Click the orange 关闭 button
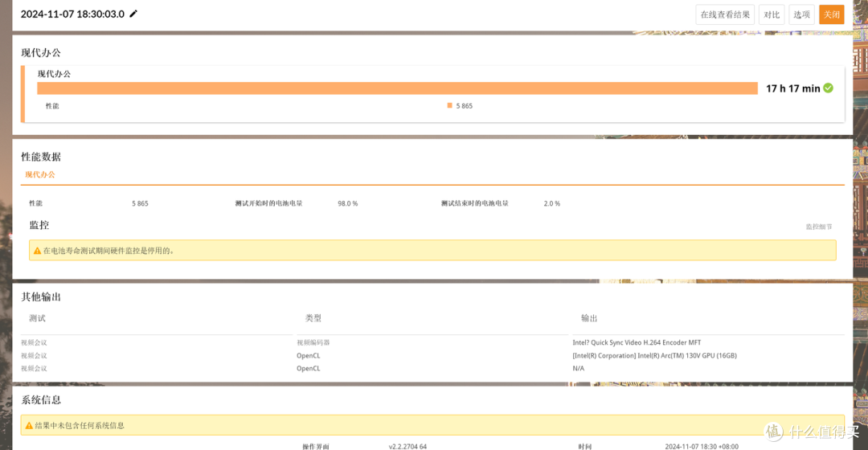This screenshot has height=450, width=868. 832,14
